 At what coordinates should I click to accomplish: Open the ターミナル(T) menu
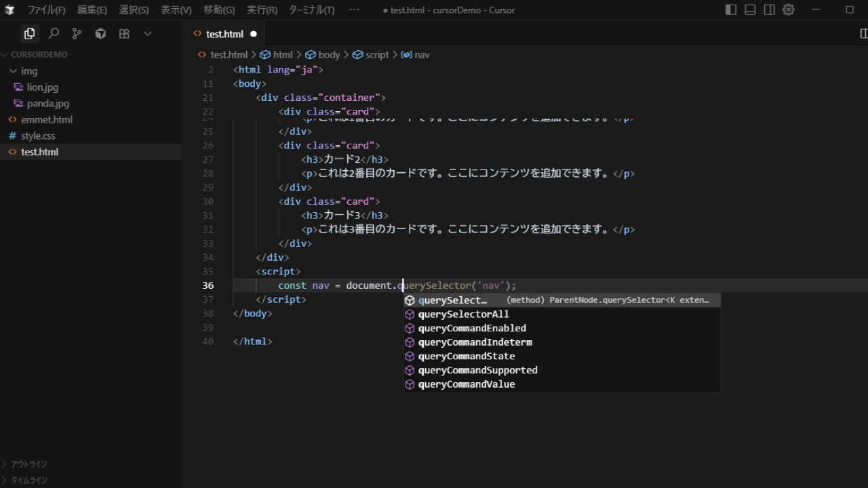coord(311,10)
